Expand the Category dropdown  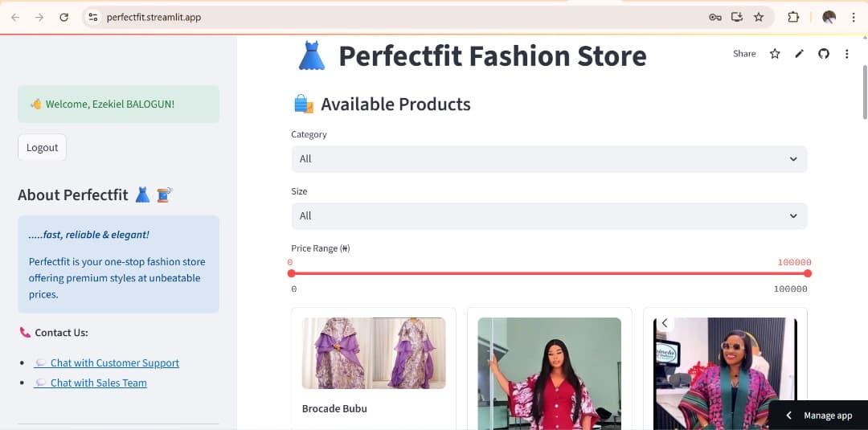[549, 159]
